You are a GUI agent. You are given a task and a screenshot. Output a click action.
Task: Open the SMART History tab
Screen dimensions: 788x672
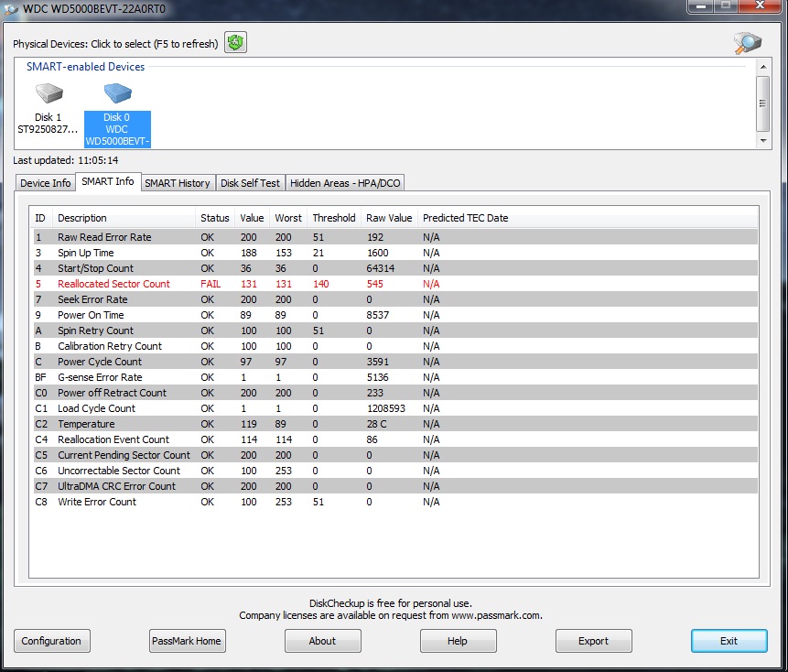[178, 183]
